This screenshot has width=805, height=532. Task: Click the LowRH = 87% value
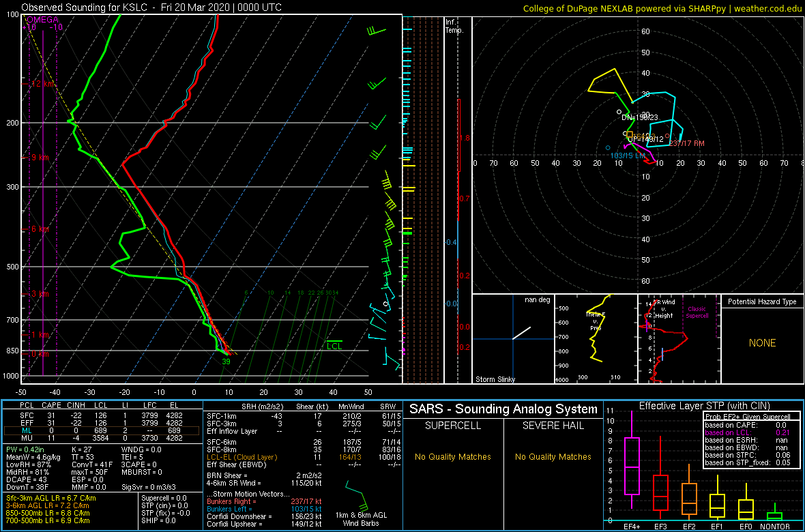pyautogui.click(x=28, y=464)
